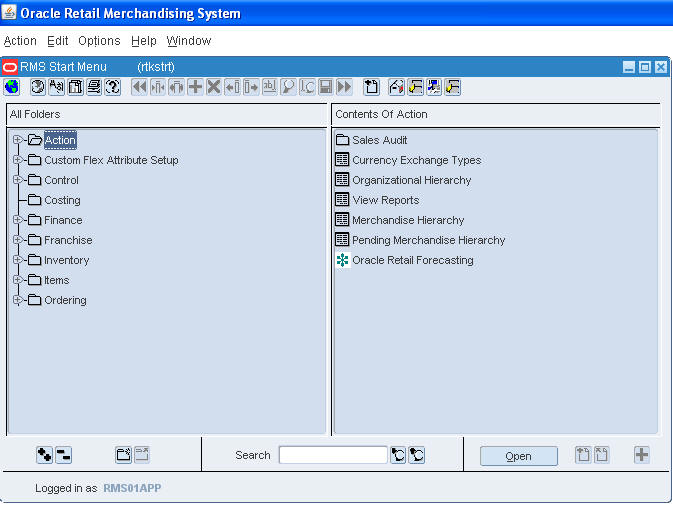
Task: Click the floppy disk save toolbar icon
Action: pos(326,87)
